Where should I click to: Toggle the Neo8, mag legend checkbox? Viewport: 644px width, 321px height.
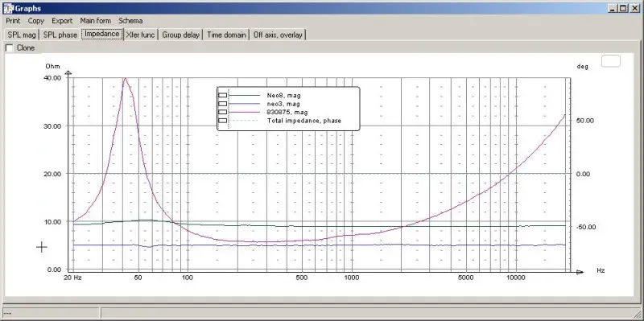[223, 95]
